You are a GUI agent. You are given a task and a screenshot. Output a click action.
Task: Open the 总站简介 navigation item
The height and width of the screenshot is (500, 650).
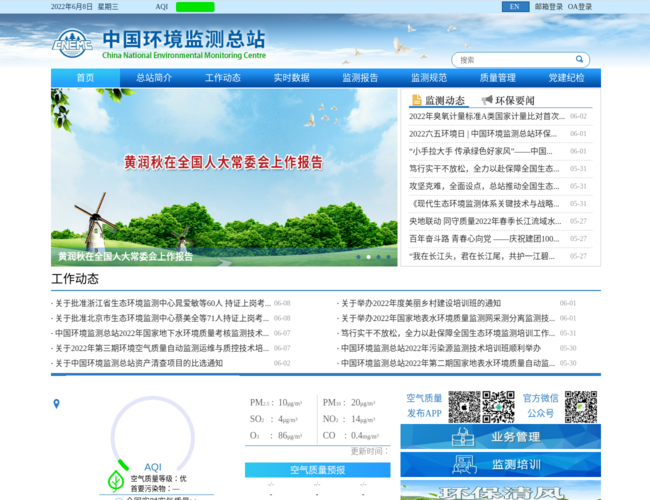click(x=154, y=78)
